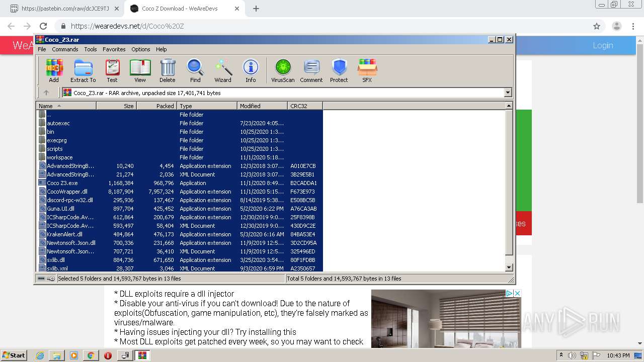The height and width of the screenshot is (362, 644).
Task: Sort by the Size column header
Action: point(116,106)
